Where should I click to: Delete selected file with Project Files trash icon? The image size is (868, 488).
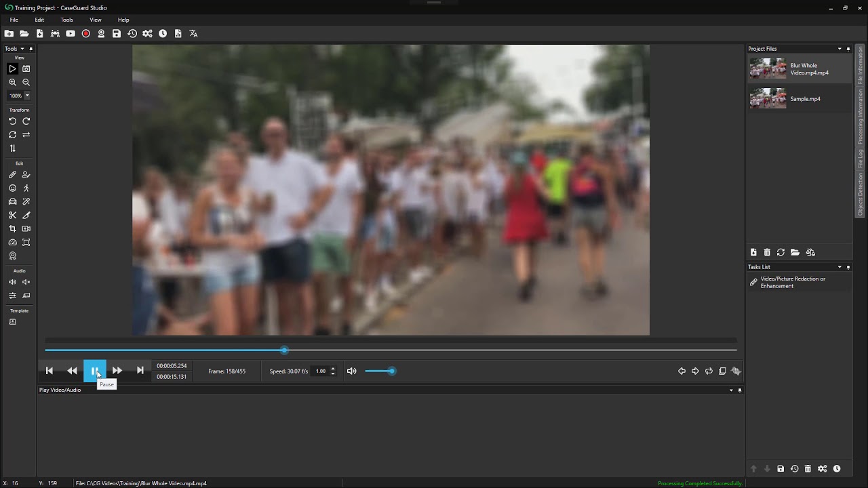coord(767,252)
